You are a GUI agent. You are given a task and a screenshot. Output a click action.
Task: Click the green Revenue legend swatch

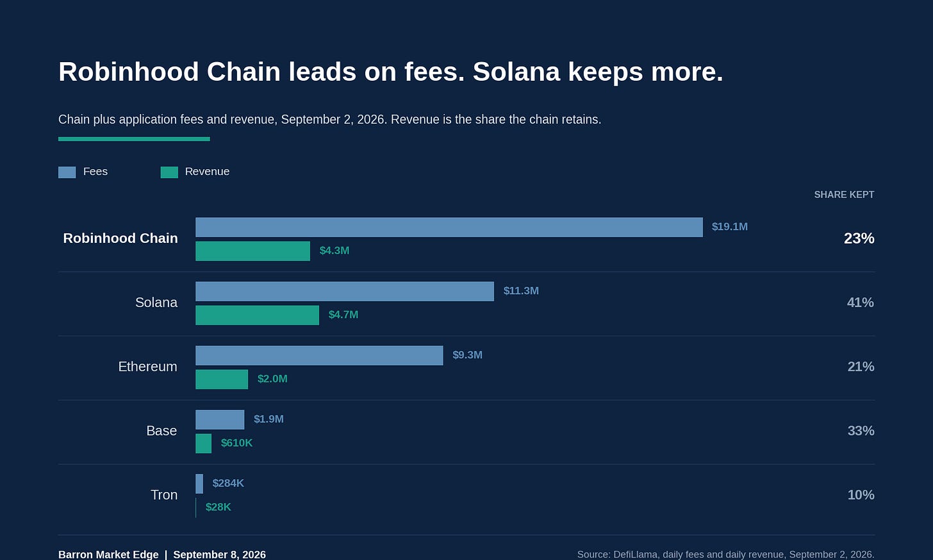click(169, 172)
